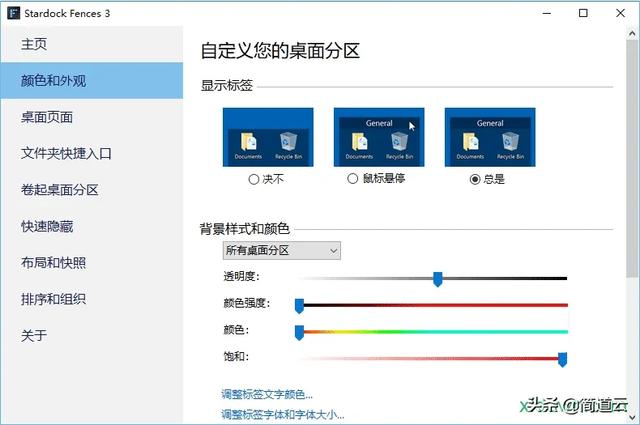Minimize the Fences window
Image resolution: width=640 pixels, height=425 pixels.
pyautogui.click(x=547, y=13)
